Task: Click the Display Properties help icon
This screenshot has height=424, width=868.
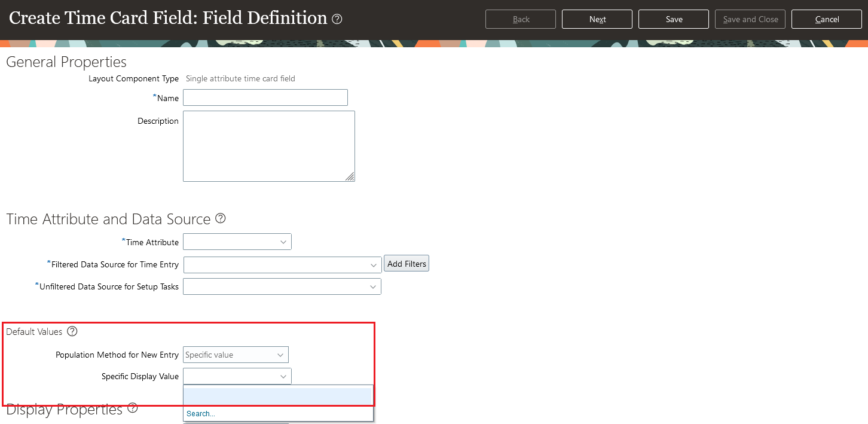Action: pos(132,407)
